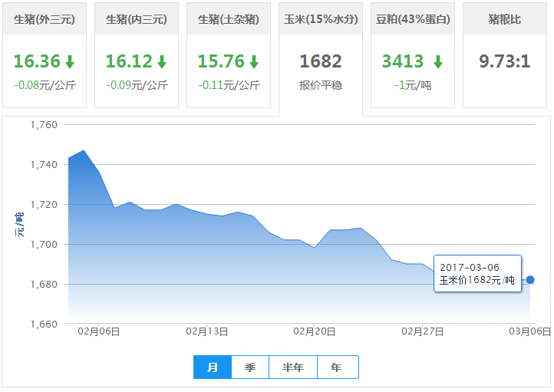Click the blue data point marker on chart
Image resolution: width=554 pixels, height=392 pixels.
pyautogui.click(x=530, y=280)
